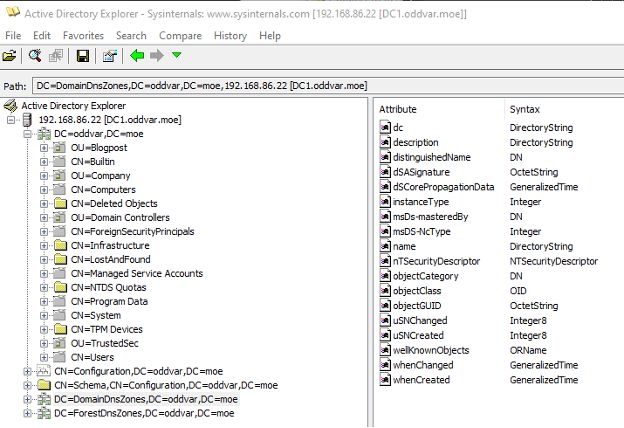Expand the CN=System node
624x428 pixels.
pos(44,315)
